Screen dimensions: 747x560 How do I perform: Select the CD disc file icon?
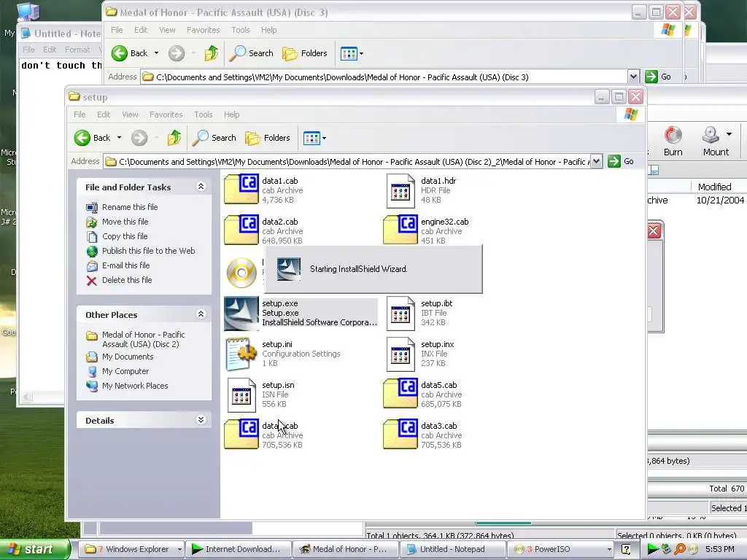click(x=241, y=273)
